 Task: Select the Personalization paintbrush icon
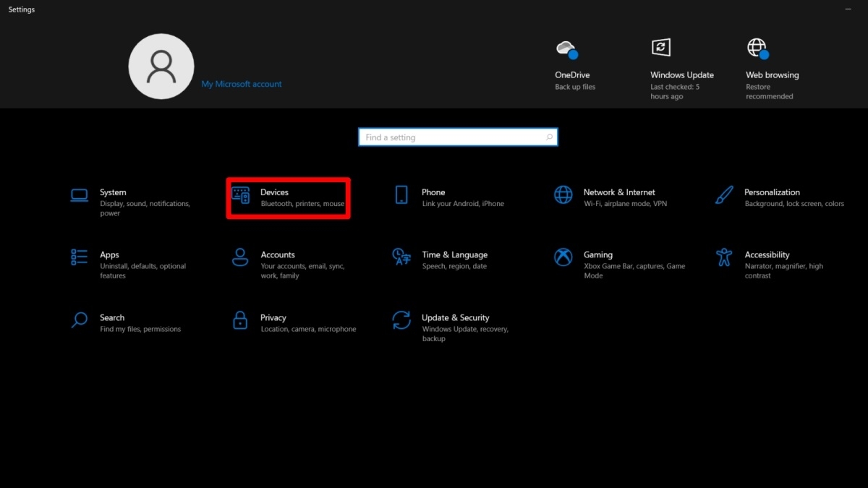pos(724,194)
